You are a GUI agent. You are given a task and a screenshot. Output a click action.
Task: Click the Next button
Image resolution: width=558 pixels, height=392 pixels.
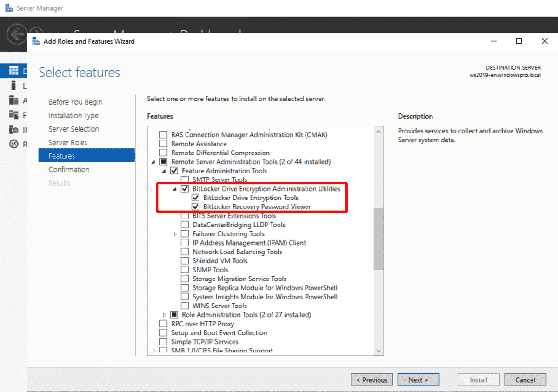point(418,379)
